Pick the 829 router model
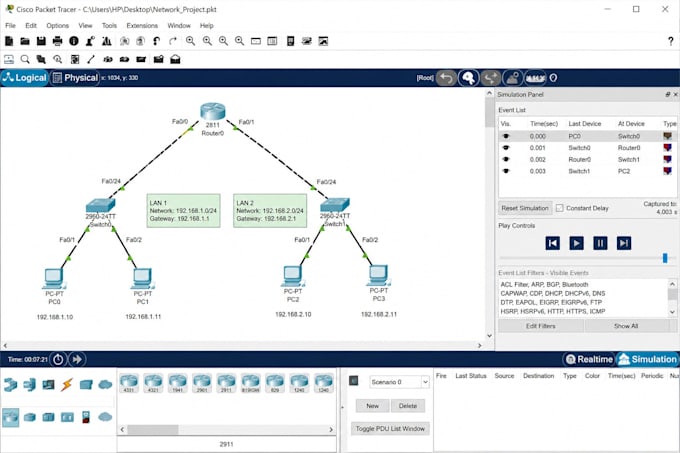Viewport: 680px width, 453px height. tap(275, 383)
